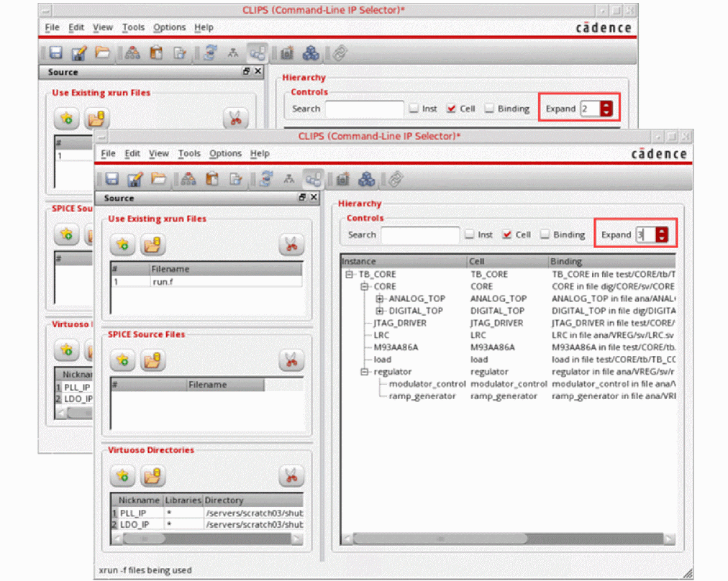Viewport: 728px width, 581px height.
Task: Select LDO_IP directory row in front window
Action: 207,524
